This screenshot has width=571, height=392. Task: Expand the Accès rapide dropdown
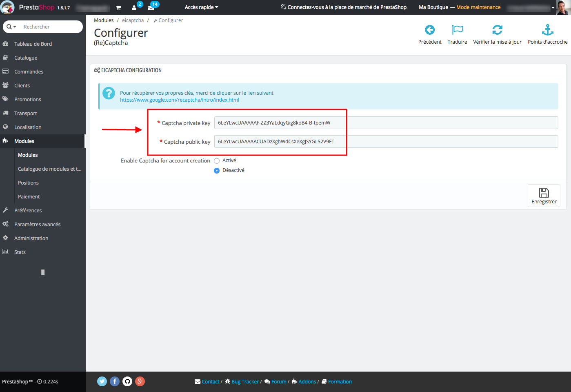pos(201,7)
